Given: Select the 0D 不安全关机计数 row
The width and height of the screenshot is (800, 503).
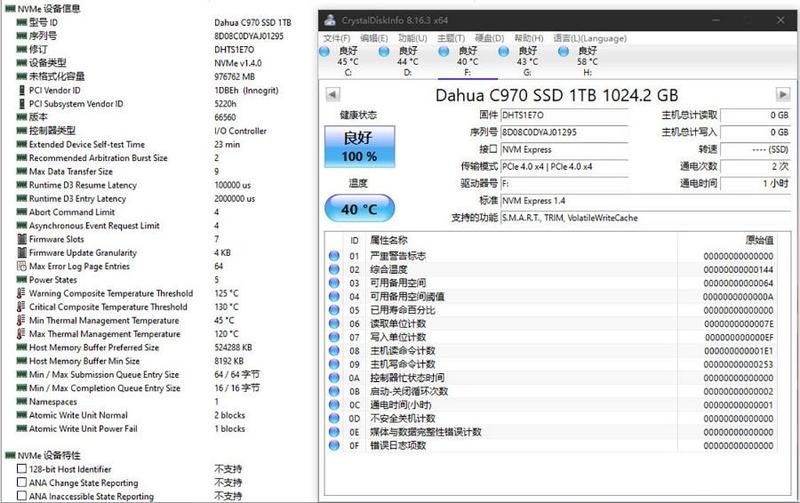Looking at the screenshot, I should coord(551,418).
